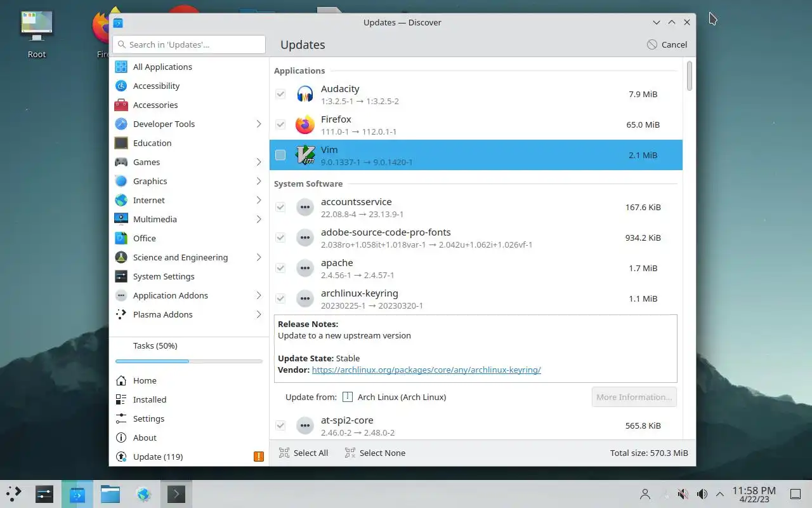Open the application launcher in taskbar
Screen dimensions: 812x508
pyautogui.click(x=14, y=493)
